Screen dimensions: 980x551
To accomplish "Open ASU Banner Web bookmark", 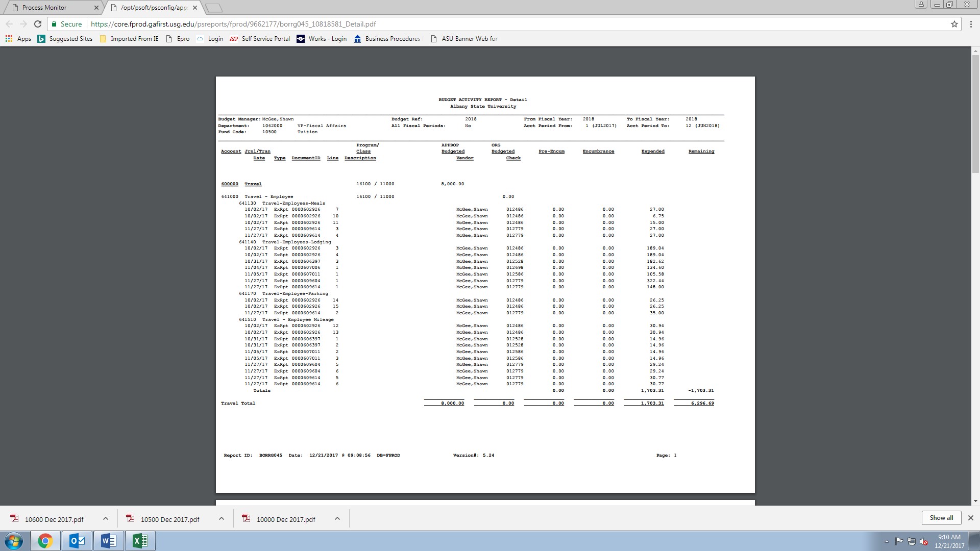I will pyautogui.click(x=464, y=39).
